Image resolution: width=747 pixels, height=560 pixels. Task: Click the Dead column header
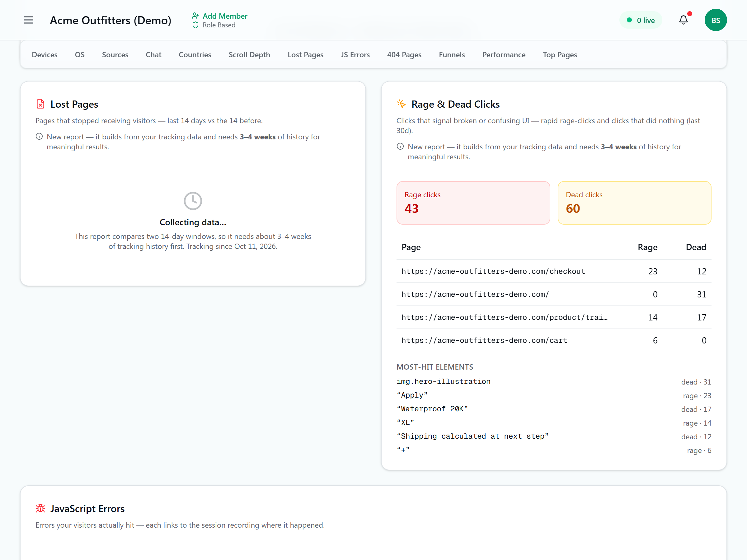(696, 247)
